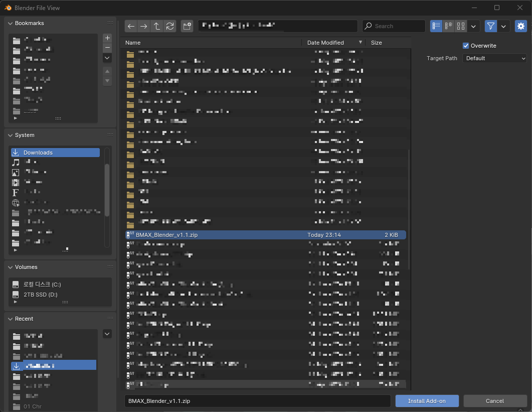Open the globe network folder icon

pyautogui.click(x=16, y=203)
